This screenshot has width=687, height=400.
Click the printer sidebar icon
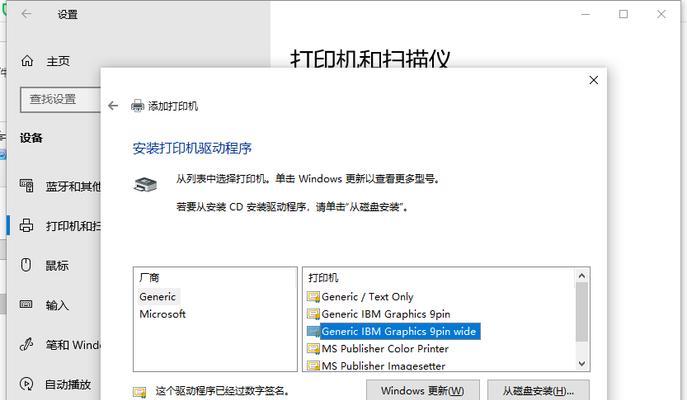[26, 225]
